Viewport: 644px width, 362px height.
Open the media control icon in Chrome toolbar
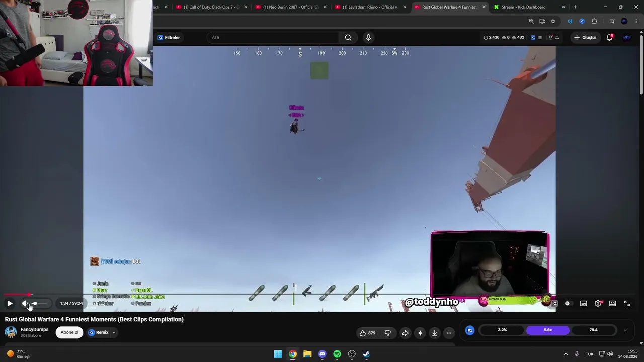(612, 21)
